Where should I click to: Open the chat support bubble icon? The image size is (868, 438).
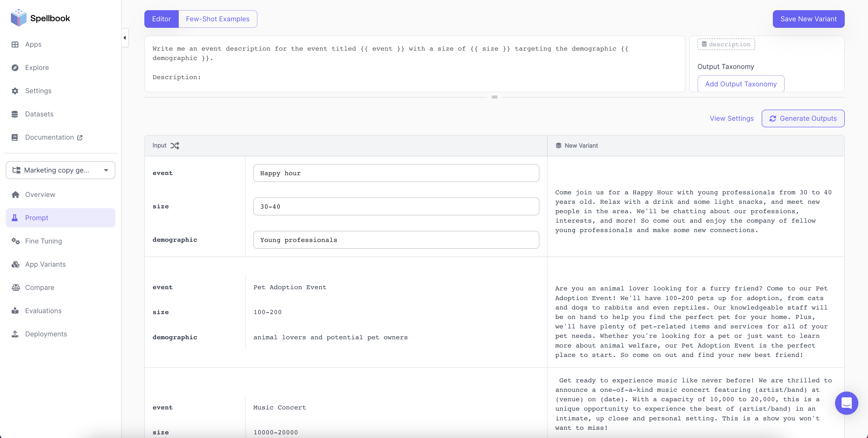pos(846,403)
